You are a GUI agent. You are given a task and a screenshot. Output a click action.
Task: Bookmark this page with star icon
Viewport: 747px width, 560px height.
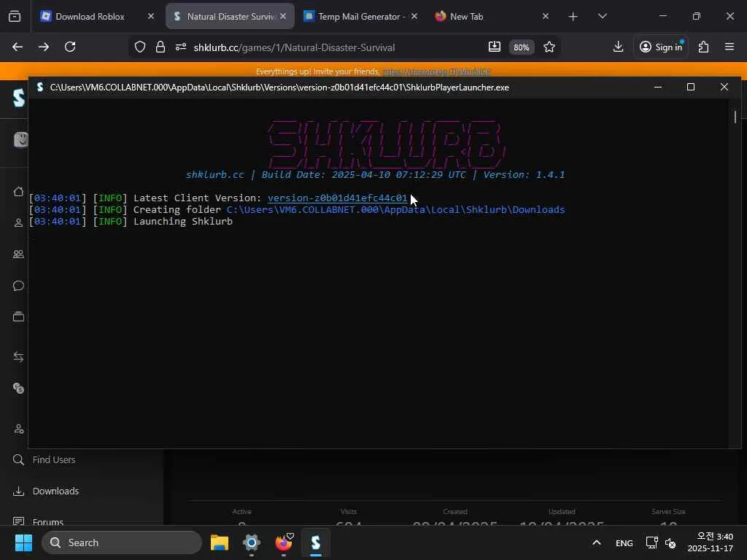click(549, 47)
